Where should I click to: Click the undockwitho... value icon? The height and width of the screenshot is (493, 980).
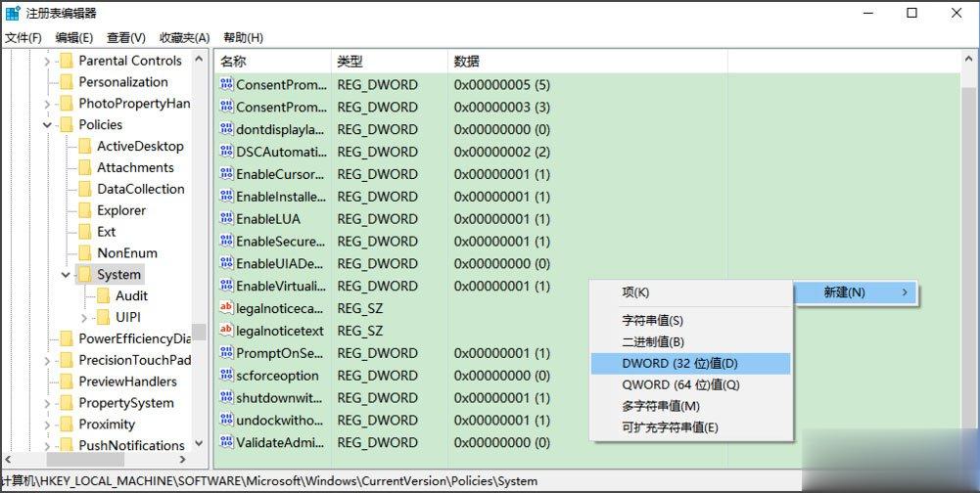pos(226,420)
